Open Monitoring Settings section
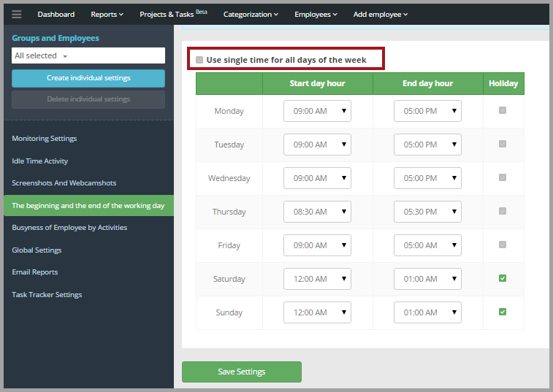 [45, 139]
